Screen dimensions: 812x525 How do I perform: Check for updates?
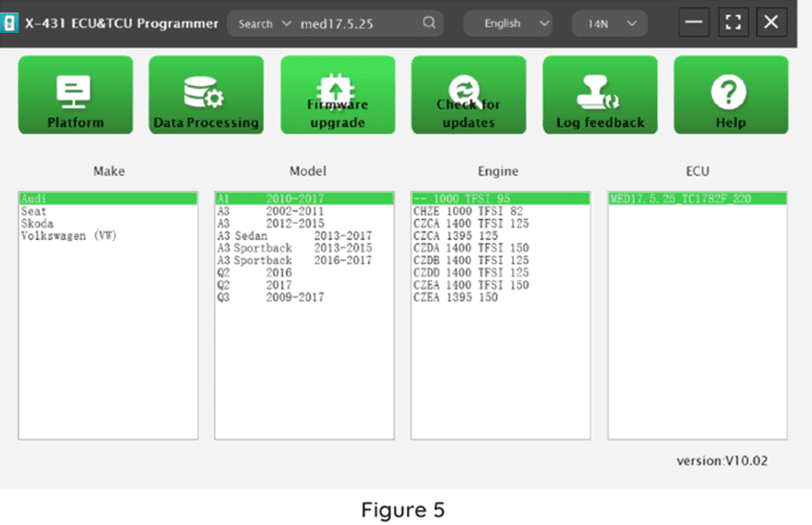pyautogui.click(x=469, y=96)
